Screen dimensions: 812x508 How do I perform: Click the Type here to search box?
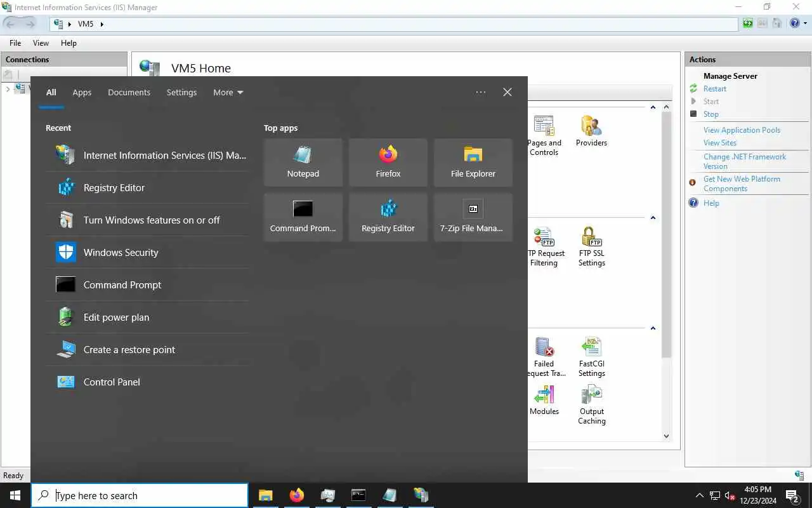140,495
